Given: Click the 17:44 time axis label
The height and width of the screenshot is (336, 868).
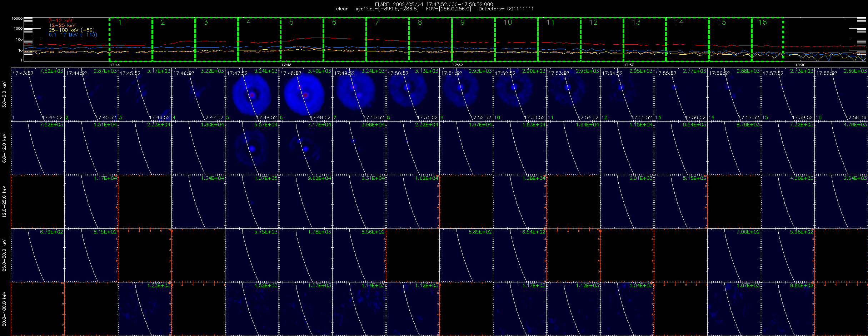Looking at the screenshot, I should (x=115, y=65).
